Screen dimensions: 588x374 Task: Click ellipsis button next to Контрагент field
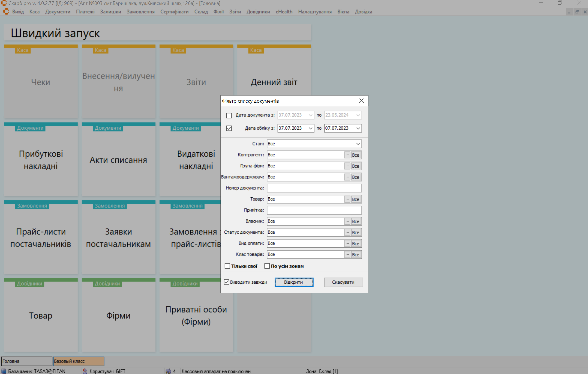[x=347, y=155]
